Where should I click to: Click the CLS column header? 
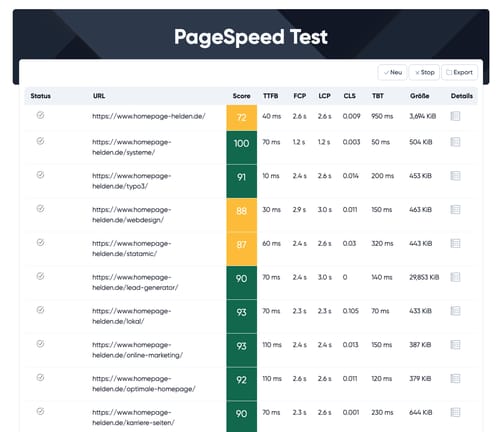point(349,96)
